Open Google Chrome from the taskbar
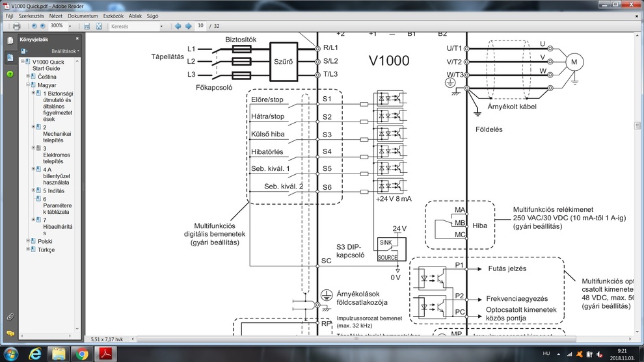Viewport: 644px width, 362px height. 82,354
